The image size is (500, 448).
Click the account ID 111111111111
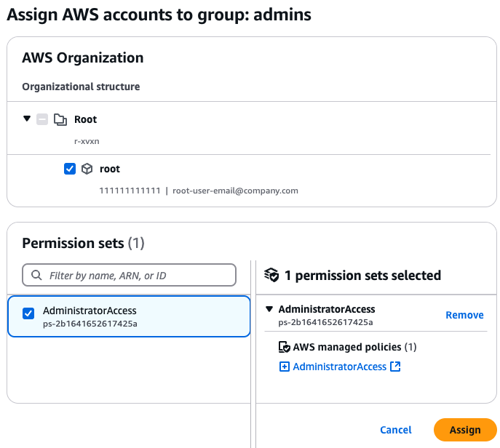130,191
